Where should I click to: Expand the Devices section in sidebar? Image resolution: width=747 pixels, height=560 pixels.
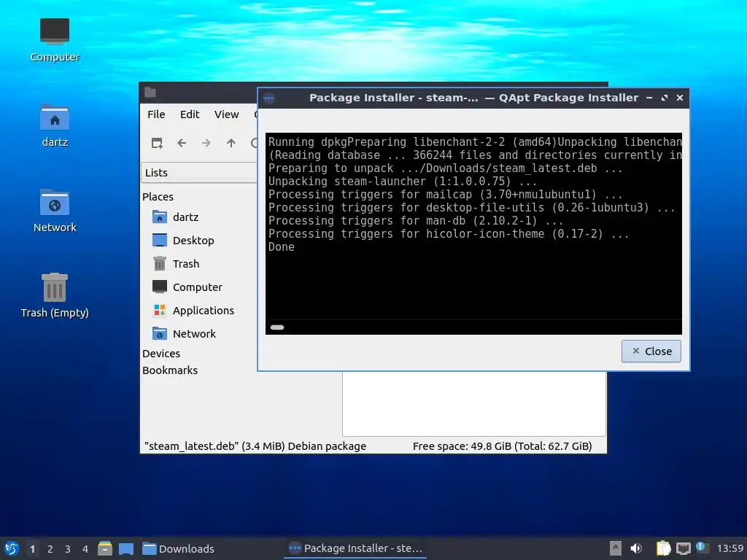click(x=161, y=354)
